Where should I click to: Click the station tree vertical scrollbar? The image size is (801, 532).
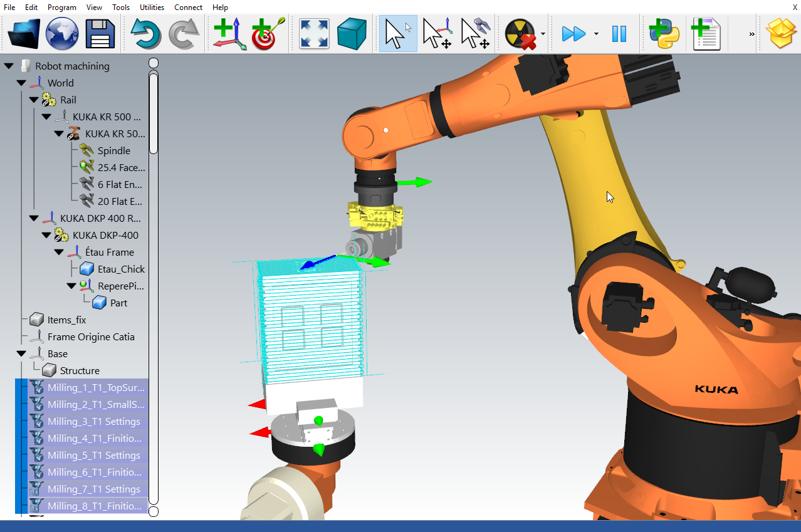coord(154,113)
